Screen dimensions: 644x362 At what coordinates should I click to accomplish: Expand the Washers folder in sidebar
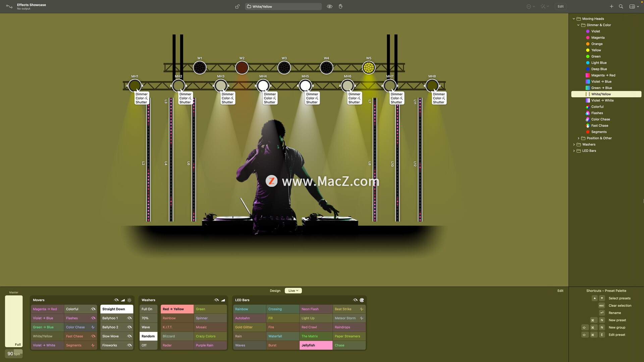(574, 144)
